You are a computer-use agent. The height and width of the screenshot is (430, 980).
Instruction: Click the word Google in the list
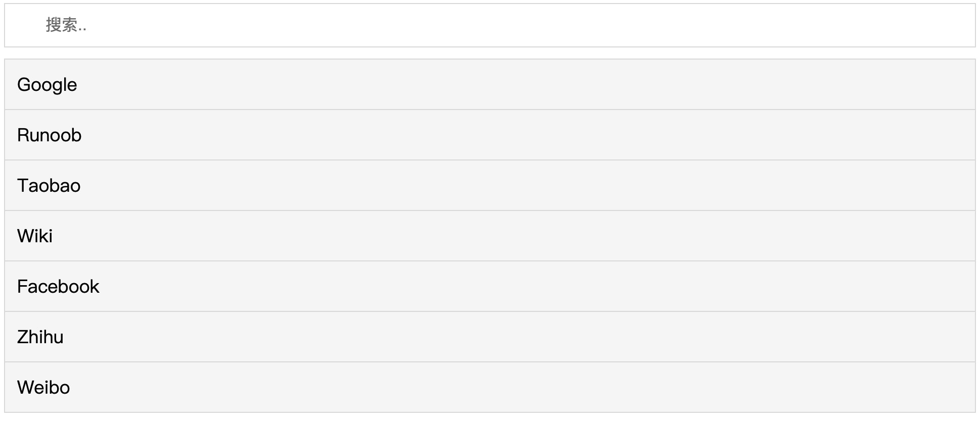[x=47, y=85]
